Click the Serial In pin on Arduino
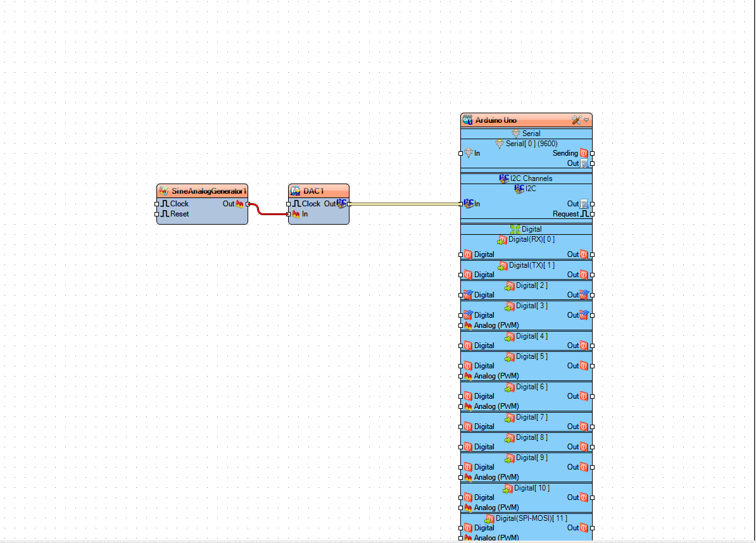 coord(460,153)
